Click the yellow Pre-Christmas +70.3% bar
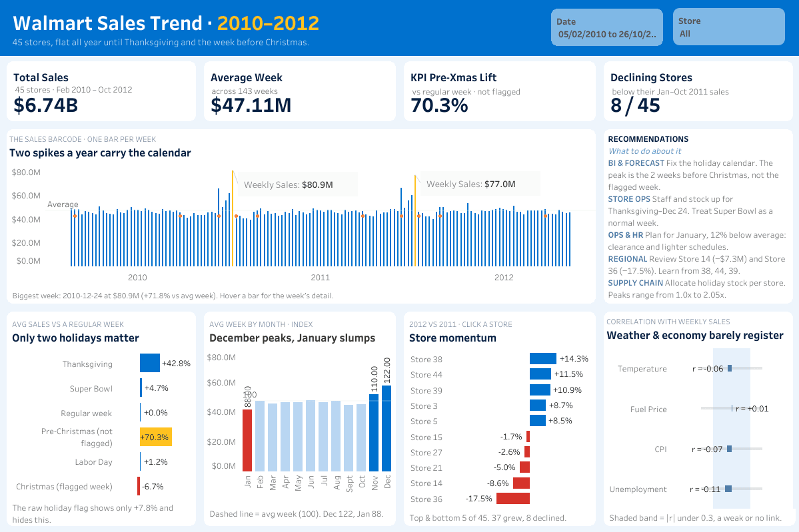Screen dimensions: 799x532 (x=156, y=437)
